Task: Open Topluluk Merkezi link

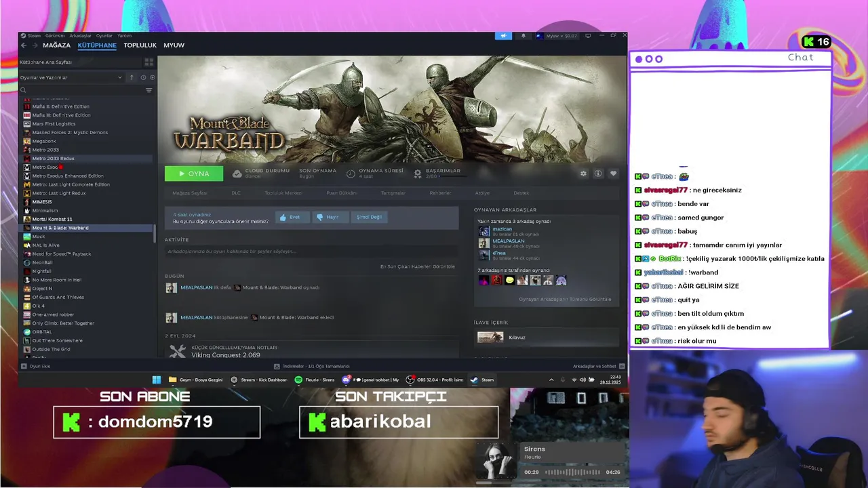Action: tap(283, 193)
